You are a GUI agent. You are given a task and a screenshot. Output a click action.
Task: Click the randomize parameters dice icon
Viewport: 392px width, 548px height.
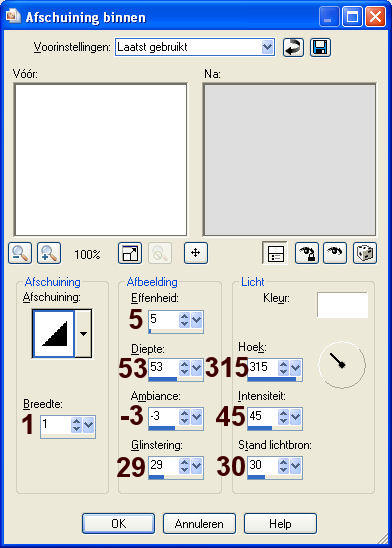pyautogui.click(x=365, y=253)
